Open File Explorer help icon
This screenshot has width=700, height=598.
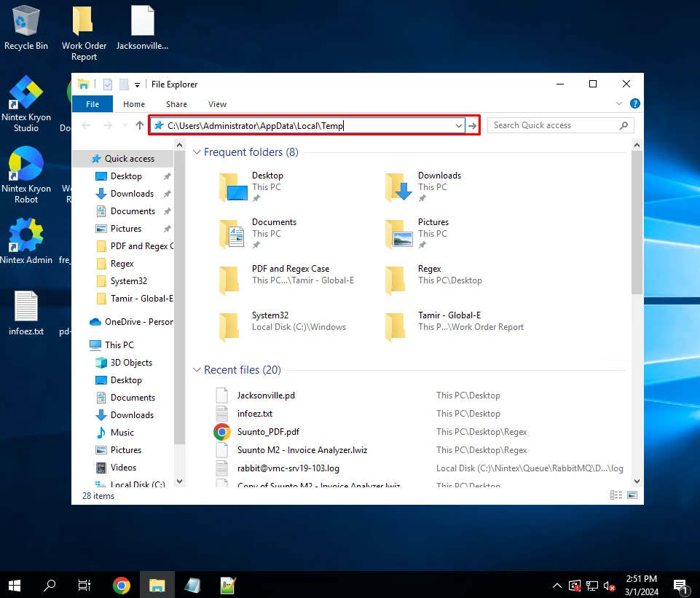coord(635,103)
